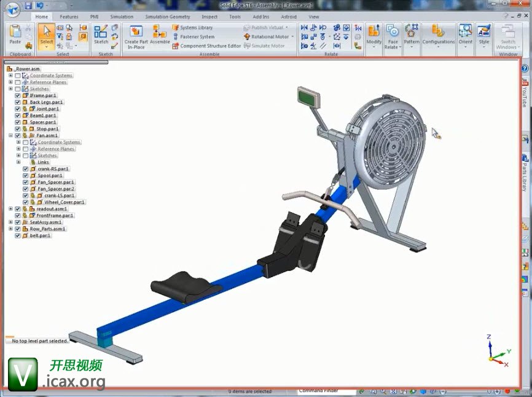Open the Sketch tool
532x397 pixels.
pyautogui.click(x=101, y=34)
